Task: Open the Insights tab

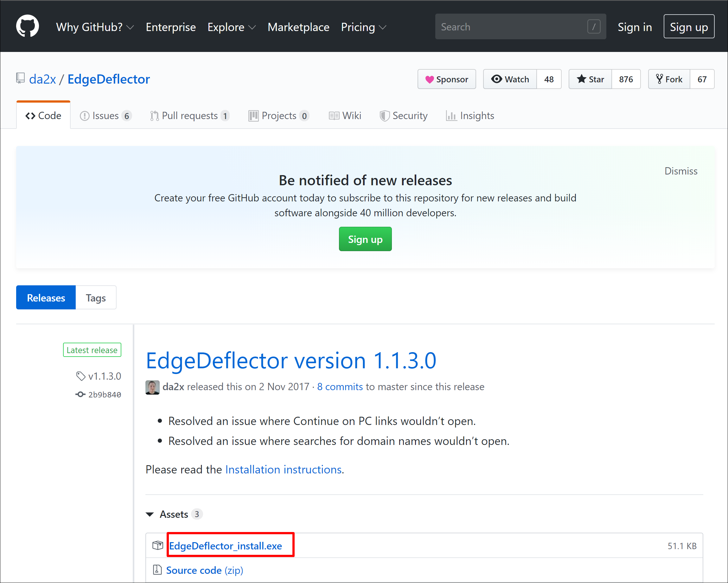Action: pyautogui.click(x=470, y=116)
